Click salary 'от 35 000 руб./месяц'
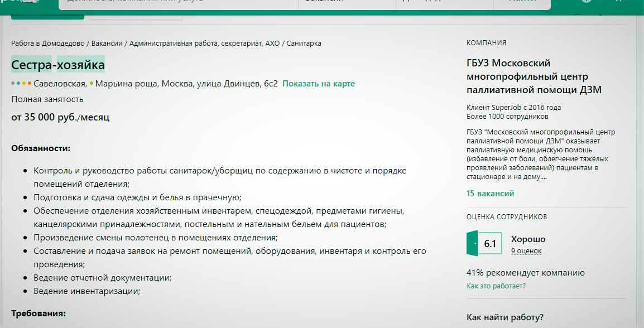 (60, 117)
